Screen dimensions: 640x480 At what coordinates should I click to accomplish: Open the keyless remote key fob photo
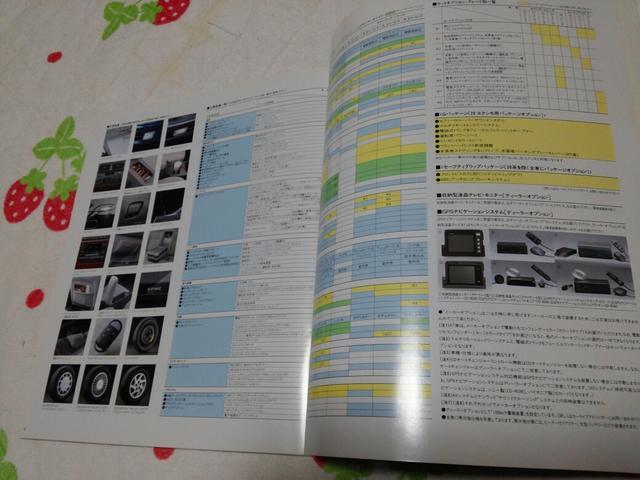click(107, 336)
